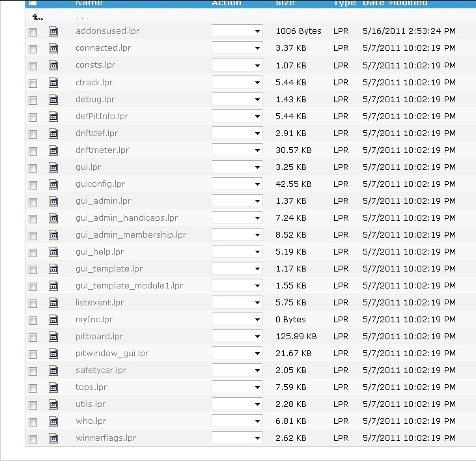The image size is (476, 461).
Task: Click the file icon for gui_admin.lpr
Action: (x=53, y=201)
